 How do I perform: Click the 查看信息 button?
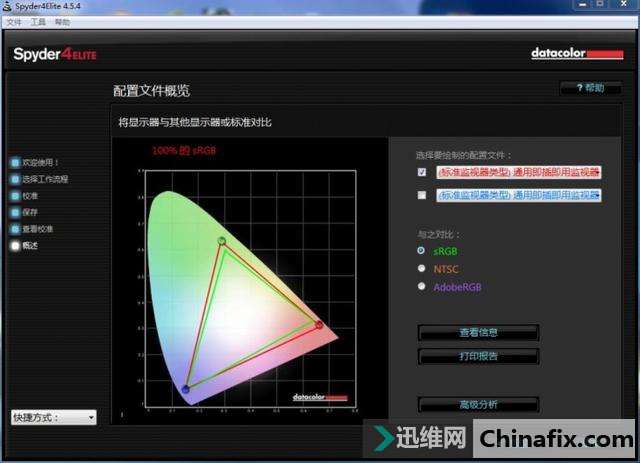[478, 332]
